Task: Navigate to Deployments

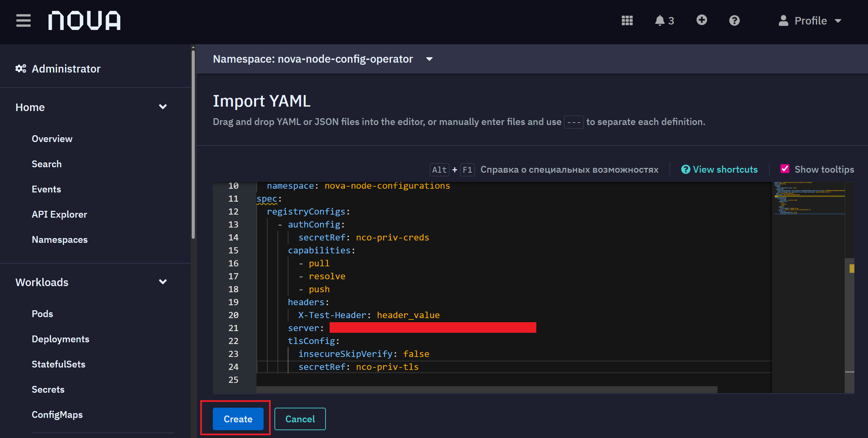Action: [x=60, y=339]
